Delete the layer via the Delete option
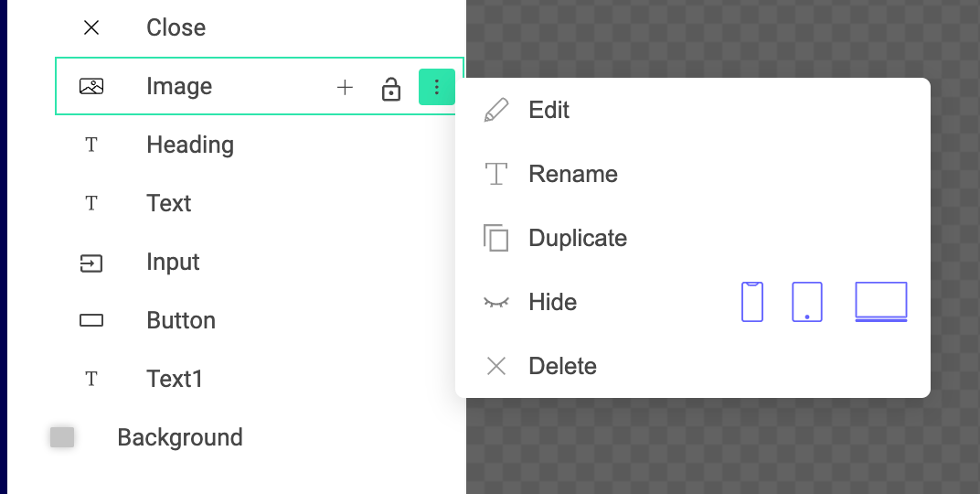This screenshot has width=980, height=494. coord(562,366)
